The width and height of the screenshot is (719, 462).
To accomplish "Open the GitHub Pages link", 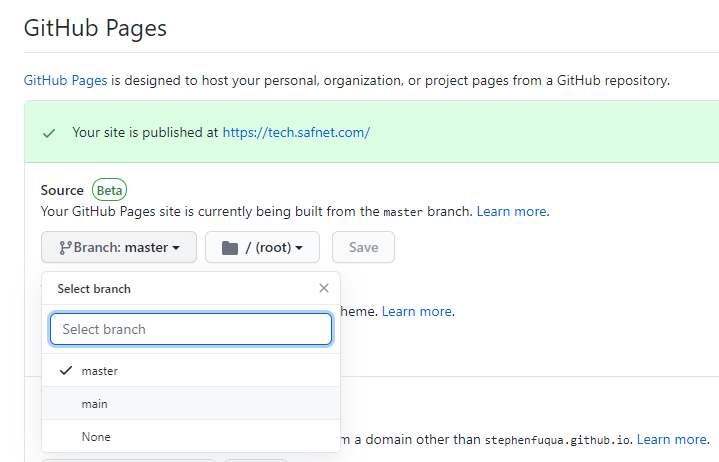I will coord(65,81).
